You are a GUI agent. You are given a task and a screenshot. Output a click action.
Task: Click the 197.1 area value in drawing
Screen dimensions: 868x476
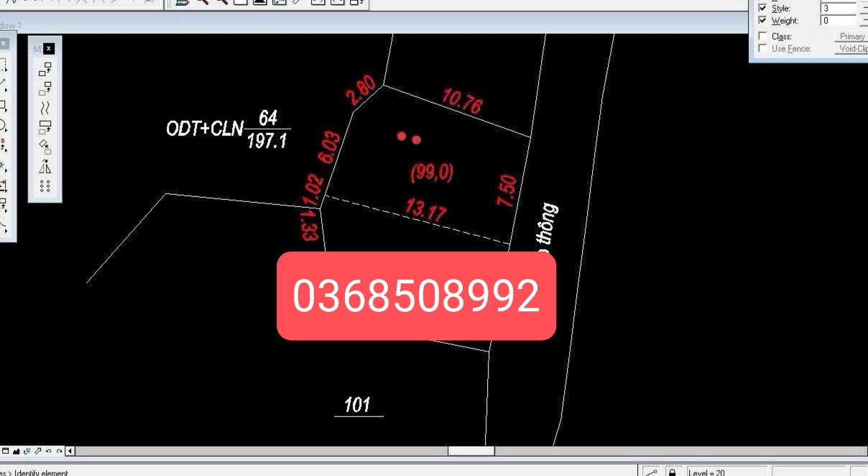(x=267, y=142)
